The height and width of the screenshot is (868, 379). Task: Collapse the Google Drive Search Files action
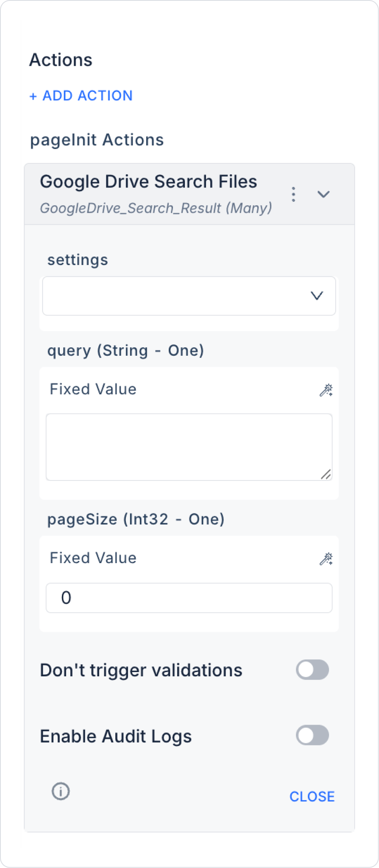click(x=323, y=194)
